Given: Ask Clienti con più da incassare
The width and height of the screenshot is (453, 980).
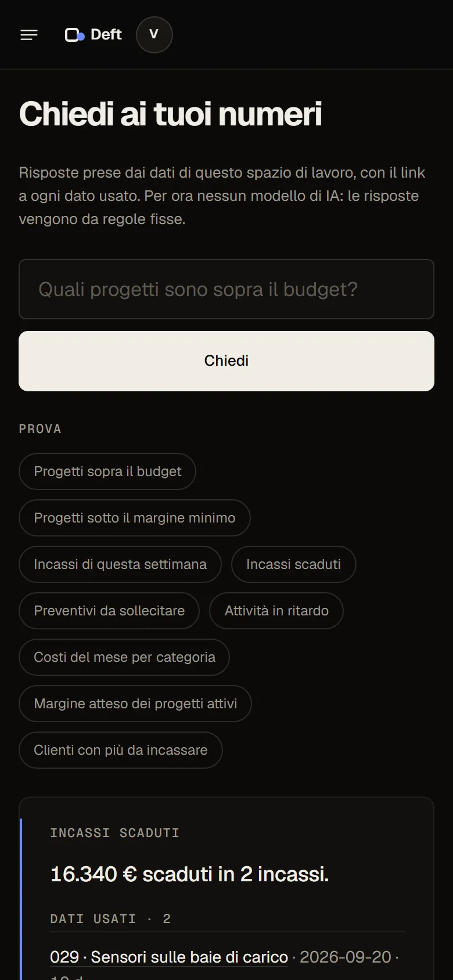Looking at the screenshot, I should 121,750.
